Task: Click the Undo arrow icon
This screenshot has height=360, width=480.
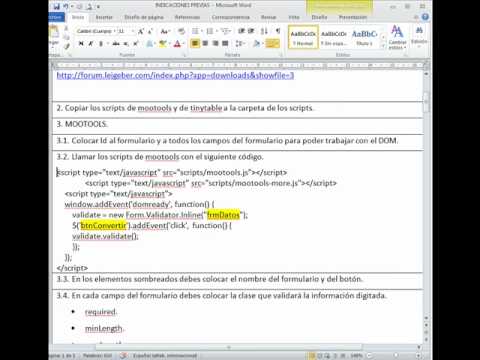Action: (x=66, y=6)
